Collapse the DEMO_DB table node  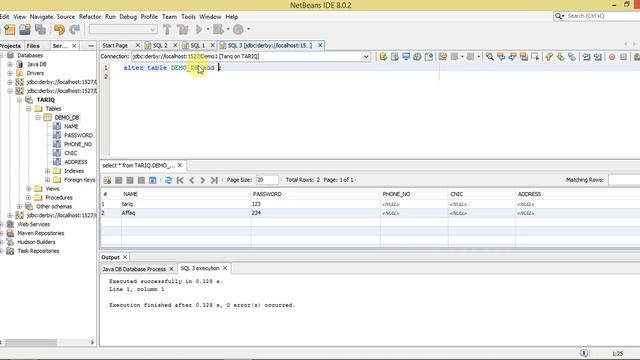point(38,118)
